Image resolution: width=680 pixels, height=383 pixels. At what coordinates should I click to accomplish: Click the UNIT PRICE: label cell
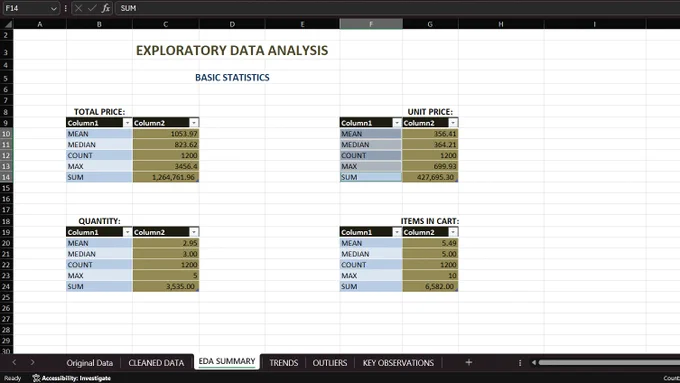click(x=430, y=112)
